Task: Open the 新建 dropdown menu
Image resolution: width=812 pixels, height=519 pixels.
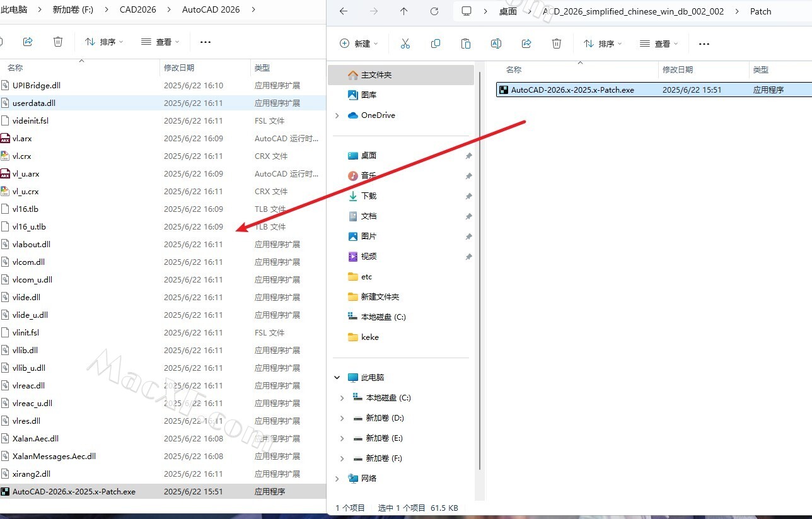Action: tap(359, 44)
